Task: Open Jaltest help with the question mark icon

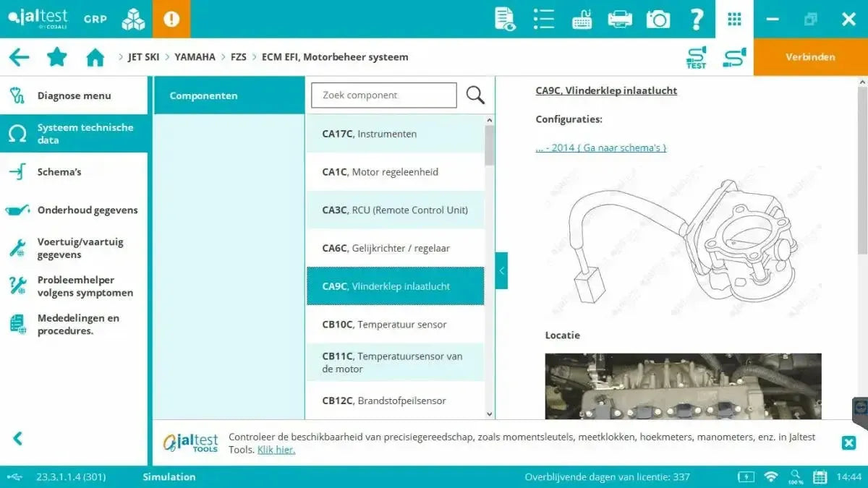Action: (696, 19)
